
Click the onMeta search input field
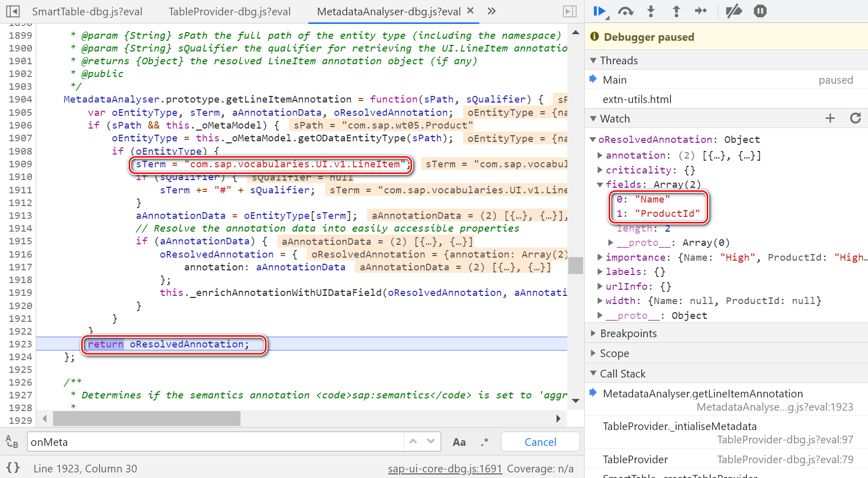click(214, 442)
